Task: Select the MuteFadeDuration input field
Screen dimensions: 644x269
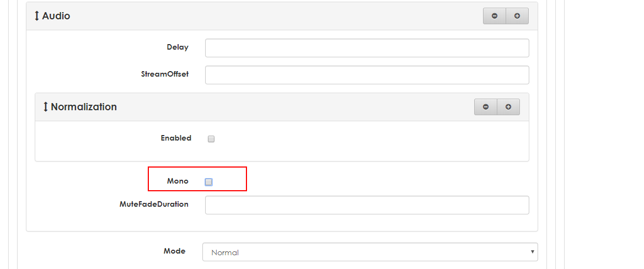Action: 367,205
